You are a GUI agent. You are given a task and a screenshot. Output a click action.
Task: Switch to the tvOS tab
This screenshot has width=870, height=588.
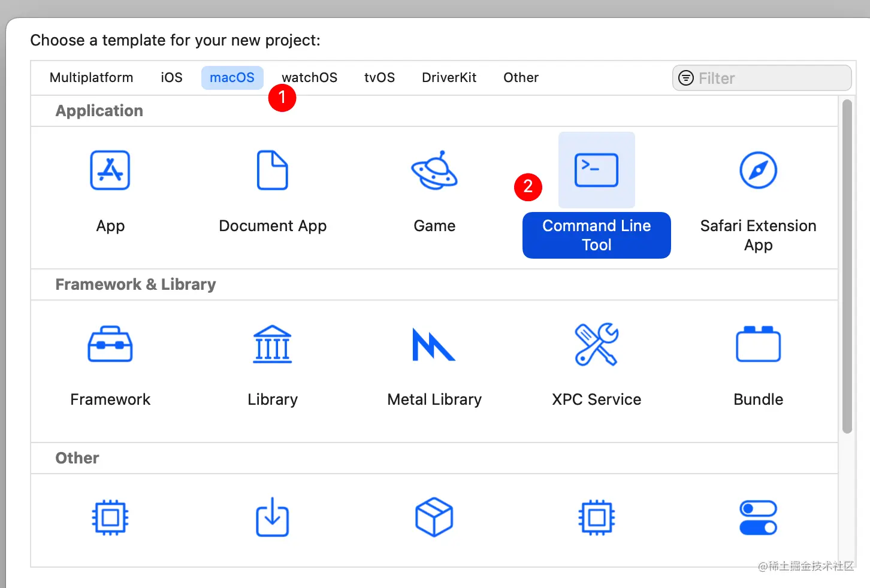click(x=380, y=78)
